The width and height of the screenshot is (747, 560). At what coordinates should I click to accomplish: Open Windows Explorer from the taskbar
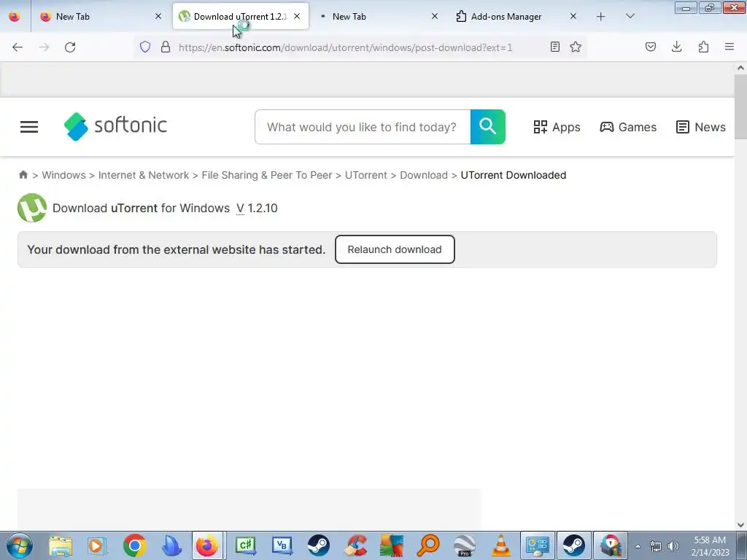coord(61,545)
